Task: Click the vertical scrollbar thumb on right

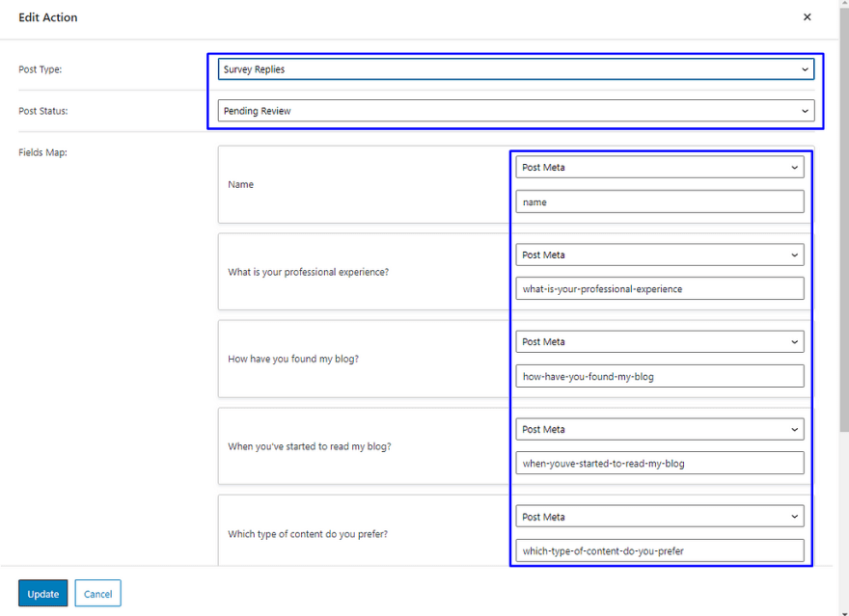Action: coord(844,219)
